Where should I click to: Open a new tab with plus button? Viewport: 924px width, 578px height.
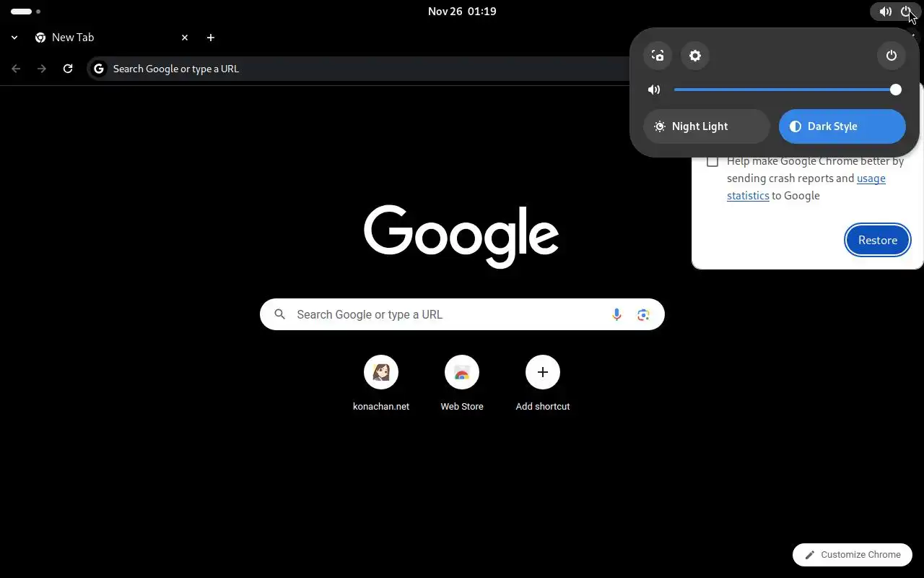211,38
